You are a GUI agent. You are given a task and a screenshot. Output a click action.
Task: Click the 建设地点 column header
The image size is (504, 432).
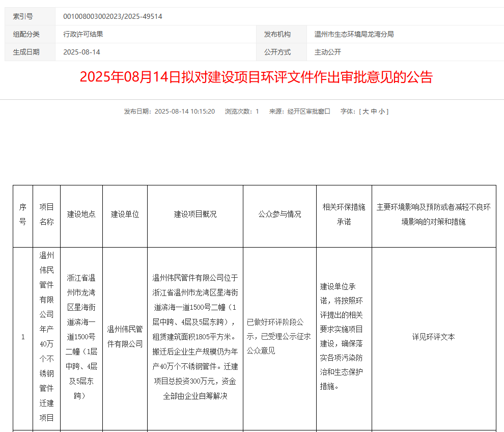pyautogui.click(x=81, y=214)
